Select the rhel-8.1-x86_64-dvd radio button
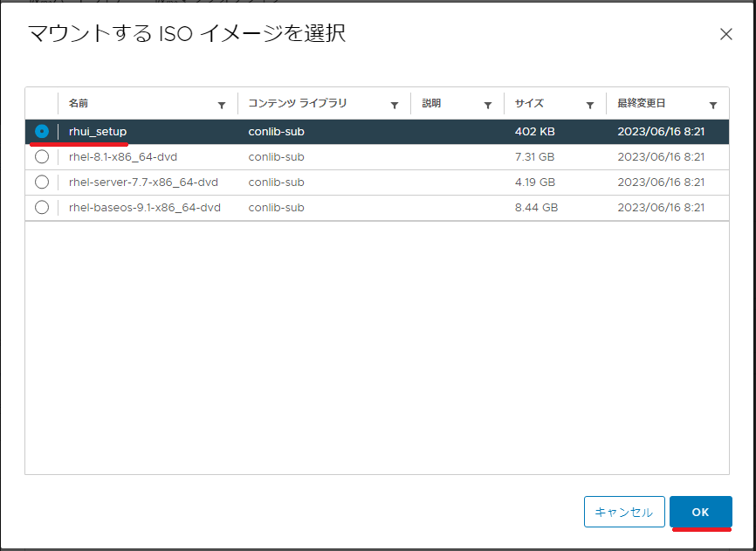756x551 pixels. point(42,156)
